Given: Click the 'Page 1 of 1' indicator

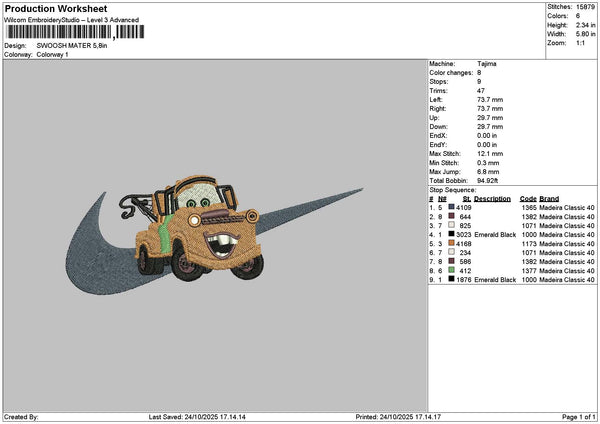Looking at the screenshot, I should (x=579, y=417).
